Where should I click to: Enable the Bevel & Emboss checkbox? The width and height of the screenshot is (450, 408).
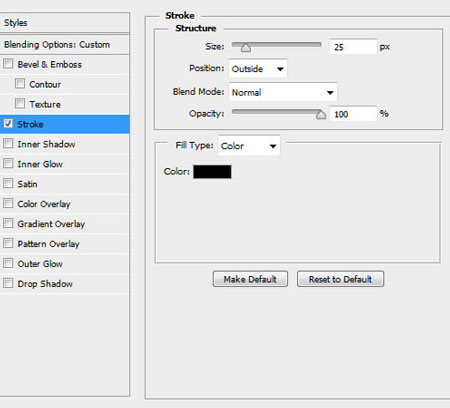point(8,64)
